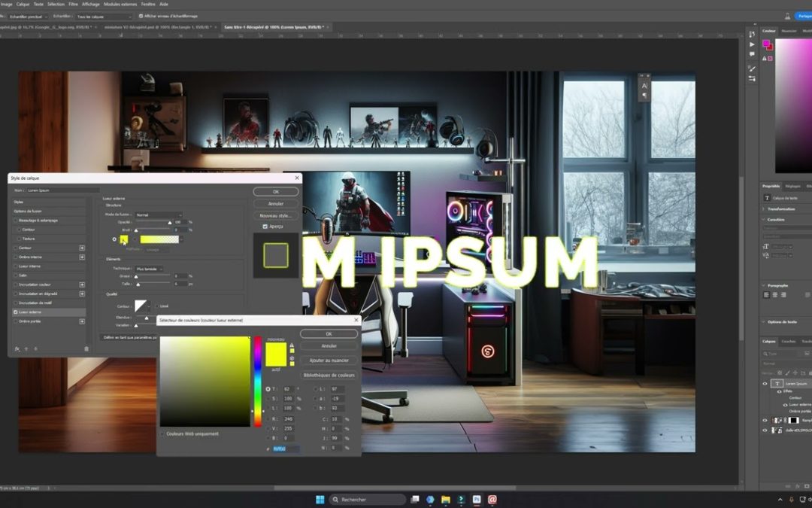Open the Sélection menu
The image size is (812, 508).
(x=56, y=4)
